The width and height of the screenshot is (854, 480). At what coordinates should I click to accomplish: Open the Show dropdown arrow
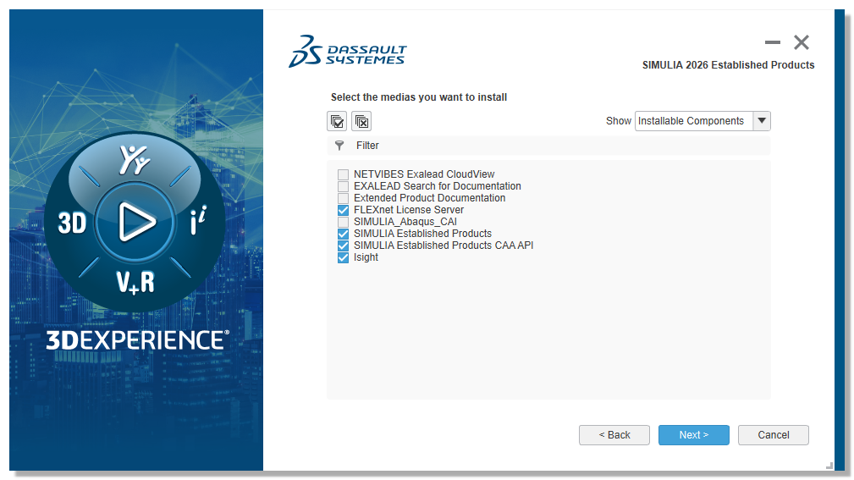pos(762,121)
